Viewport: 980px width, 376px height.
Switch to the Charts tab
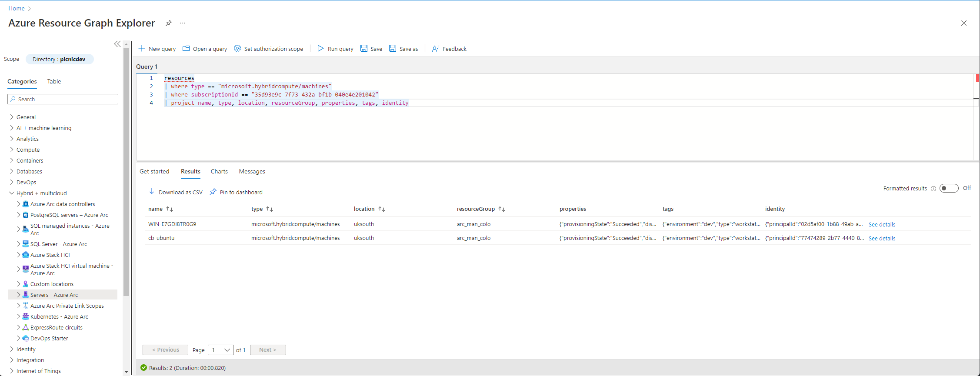[x=219, y=171]
